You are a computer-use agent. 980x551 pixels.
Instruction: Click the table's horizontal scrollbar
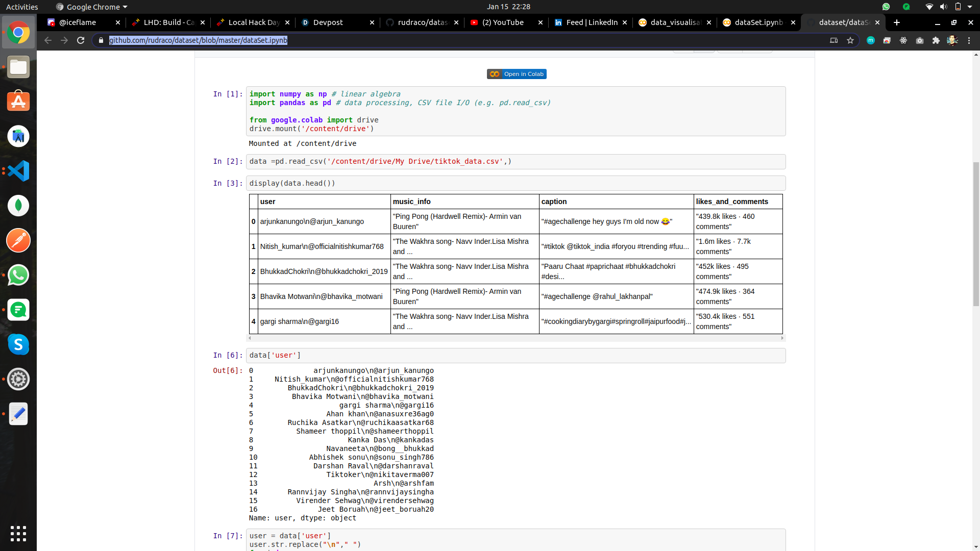coord(516,338)
